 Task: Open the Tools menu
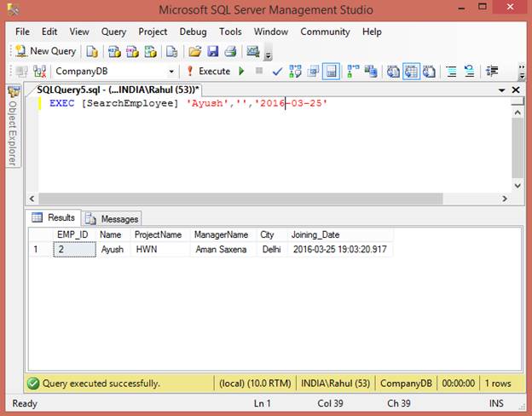coord(230,32)
